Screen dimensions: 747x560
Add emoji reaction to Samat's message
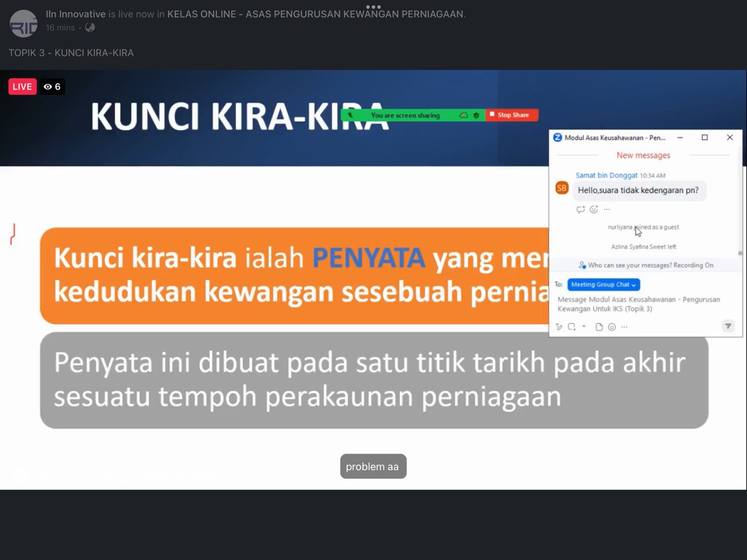tap(594, 209)
